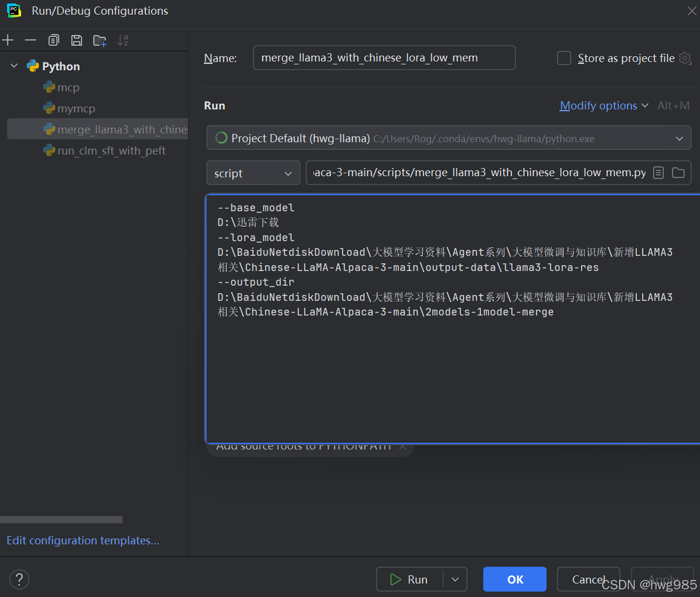Remove the Add source roots to PYTHONPATH chip
Screen dimensions: 700x597
tap(402, 447)
